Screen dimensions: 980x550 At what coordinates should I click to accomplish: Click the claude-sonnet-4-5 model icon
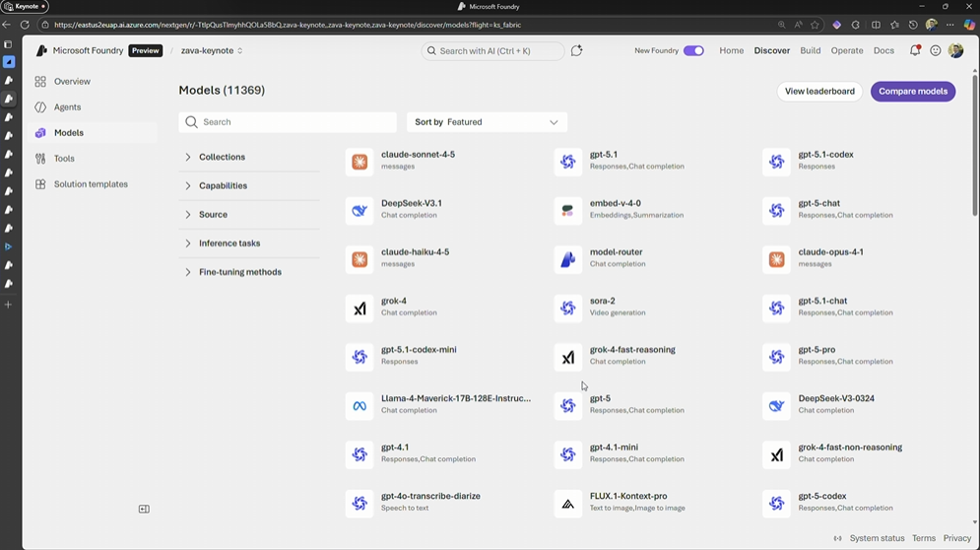[x=359, y=162]
